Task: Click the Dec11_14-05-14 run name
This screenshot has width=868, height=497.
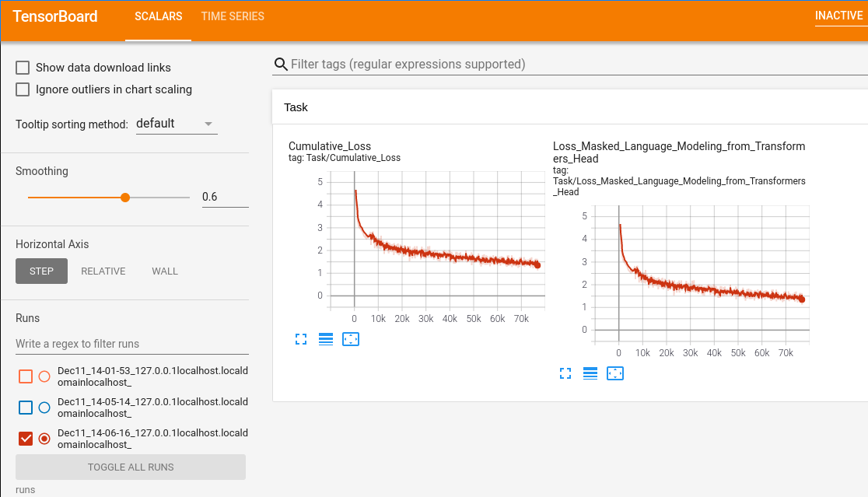Action: coord(152,408)
